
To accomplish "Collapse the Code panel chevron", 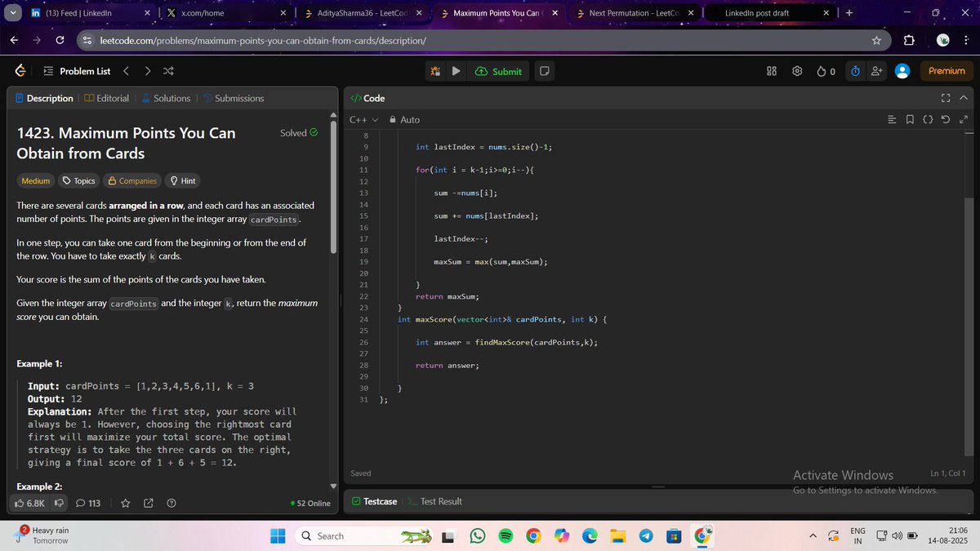I will pos(964,98).
